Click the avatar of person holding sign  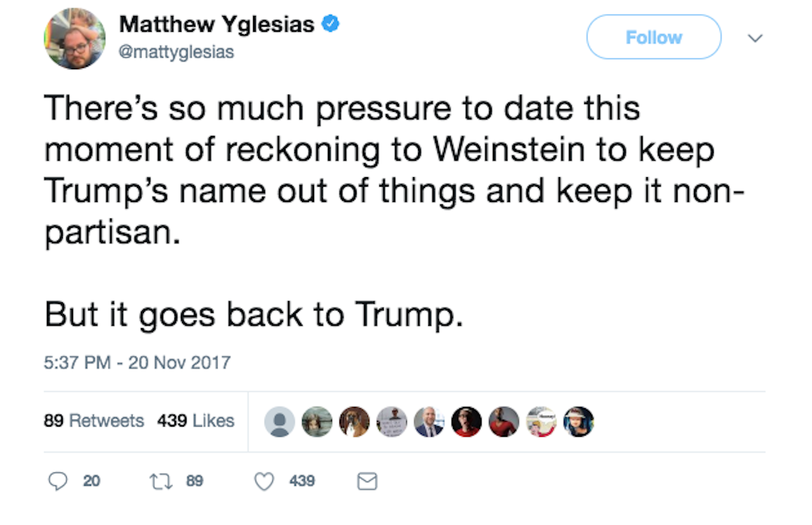[391, 422]
